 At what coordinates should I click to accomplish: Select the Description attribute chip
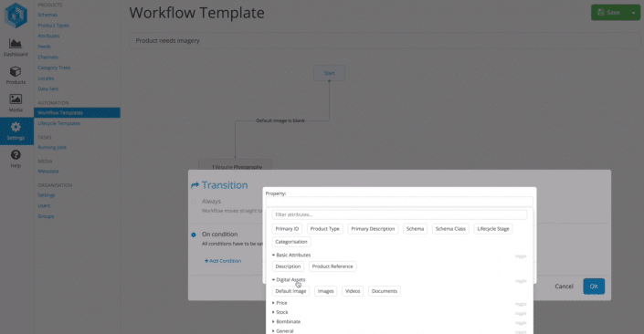pos(288,266)
